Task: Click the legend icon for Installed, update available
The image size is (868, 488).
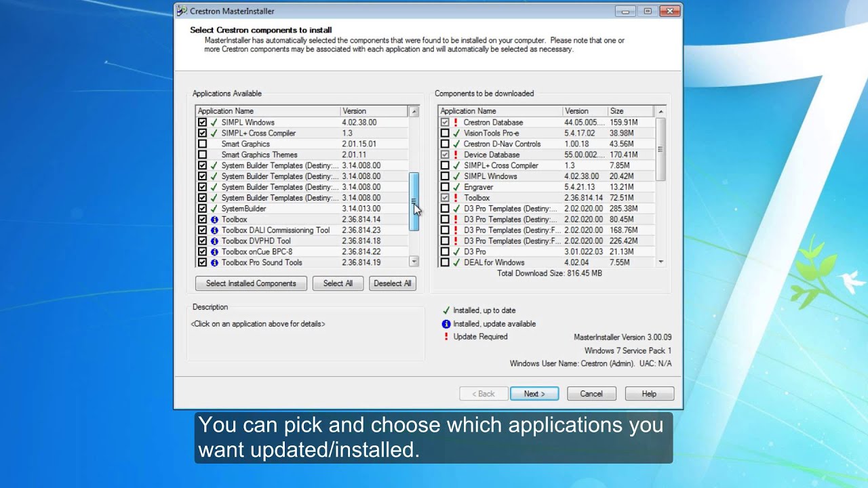Action: click(x=446, y=324)
